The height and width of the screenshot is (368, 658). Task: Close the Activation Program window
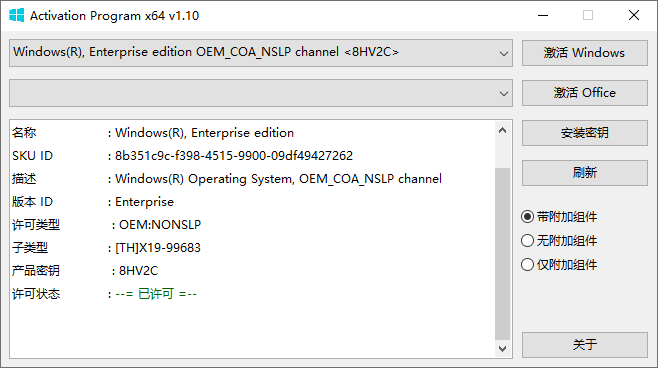[x=634, y=16]
